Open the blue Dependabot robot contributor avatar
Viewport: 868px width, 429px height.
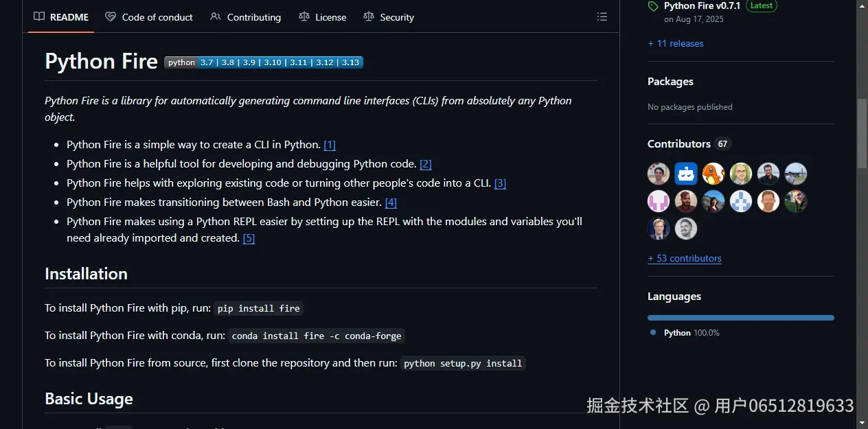(x=686, y=174)
